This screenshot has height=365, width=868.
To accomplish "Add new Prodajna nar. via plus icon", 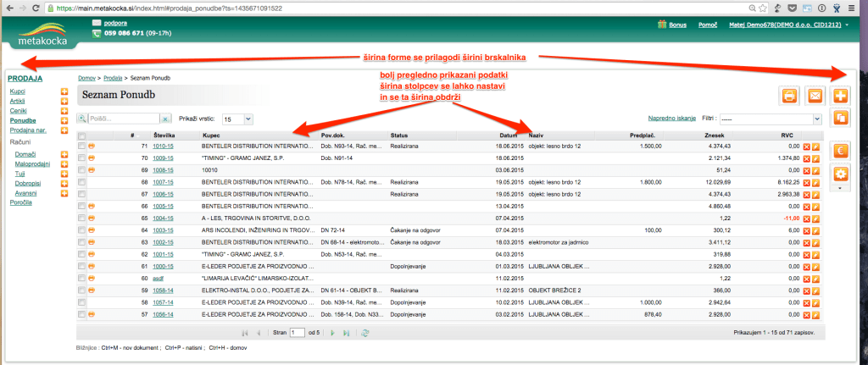I will tap(64, 130).
